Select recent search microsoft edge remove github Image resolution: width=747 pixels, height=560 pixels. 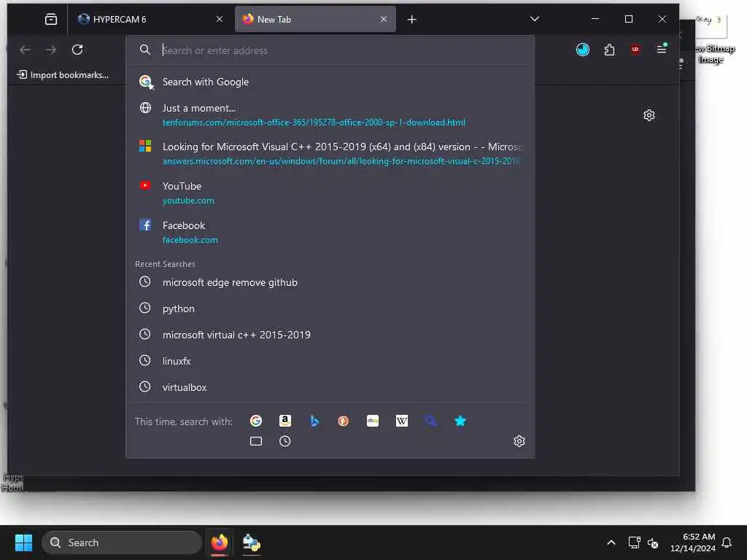coord(330,282)
